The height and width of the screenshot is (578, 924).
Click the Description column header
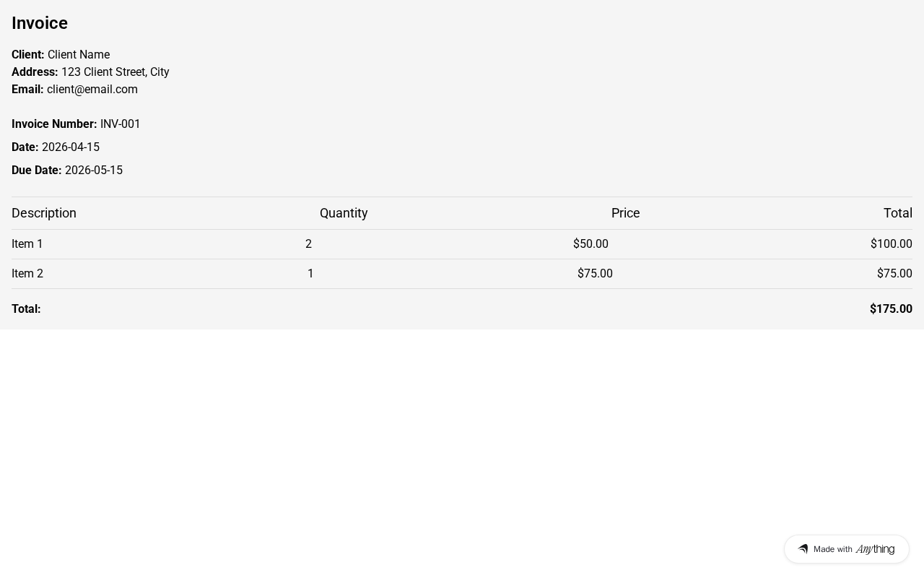[44, 213]
